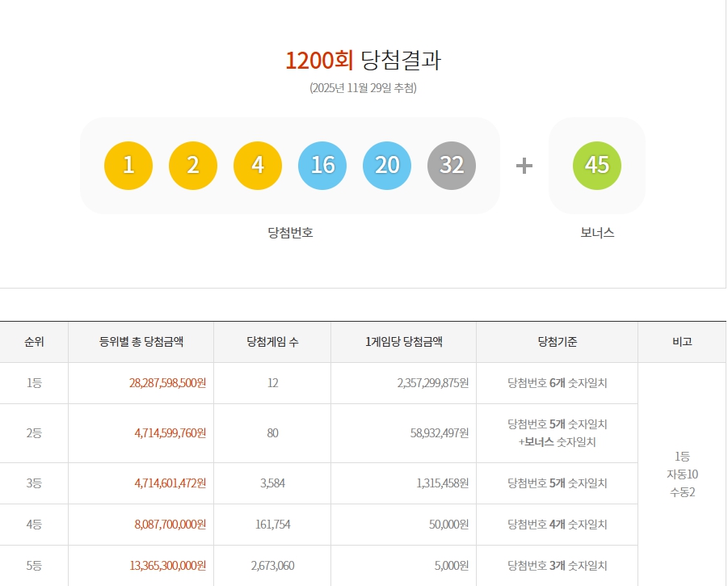This screenshot has height=586, width=728.
Task: Select the 순위 column header
Action: coord(35,341)
